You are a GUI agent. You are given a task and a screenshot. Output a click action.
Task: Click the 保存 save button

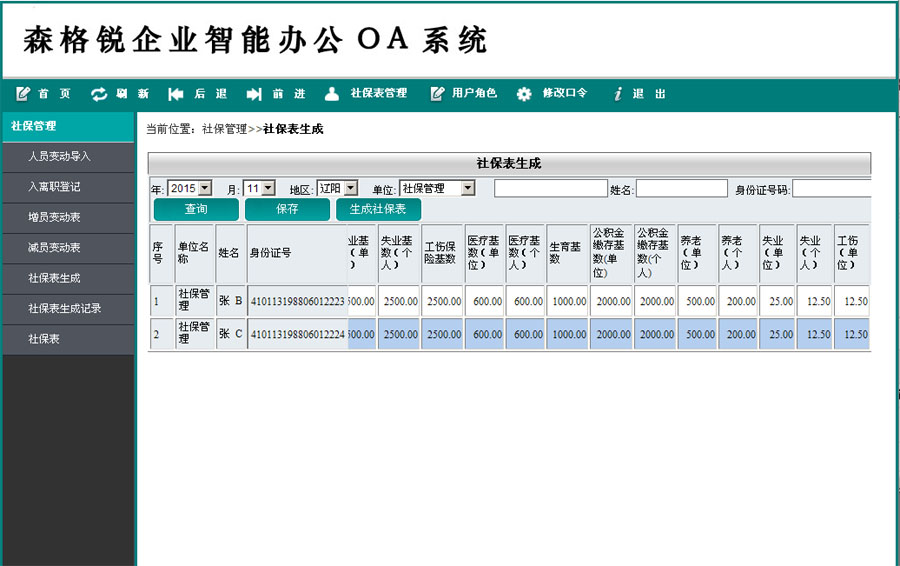point(287,209)
